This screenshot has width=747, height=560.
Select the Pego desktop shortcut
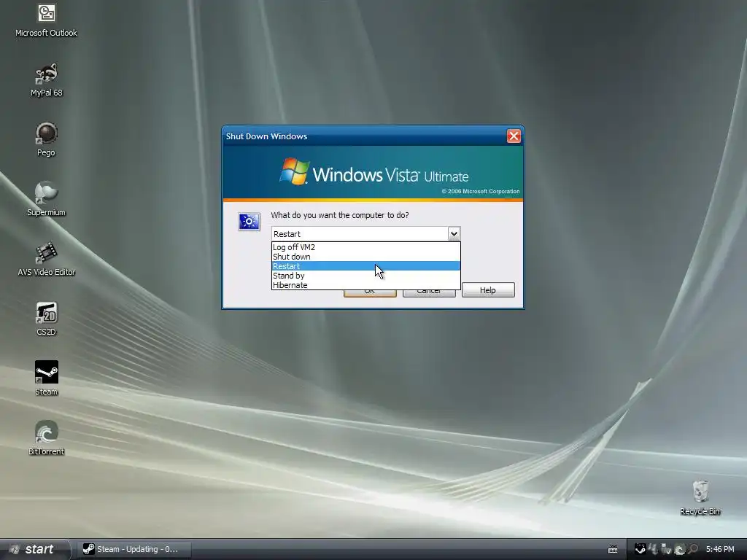46,139
